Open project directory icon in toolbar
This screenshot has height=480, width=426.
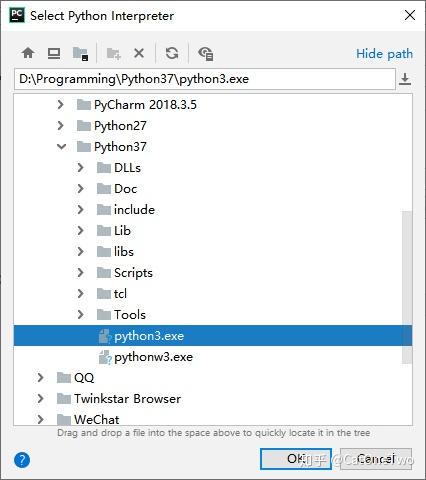[x=80, y=53]
